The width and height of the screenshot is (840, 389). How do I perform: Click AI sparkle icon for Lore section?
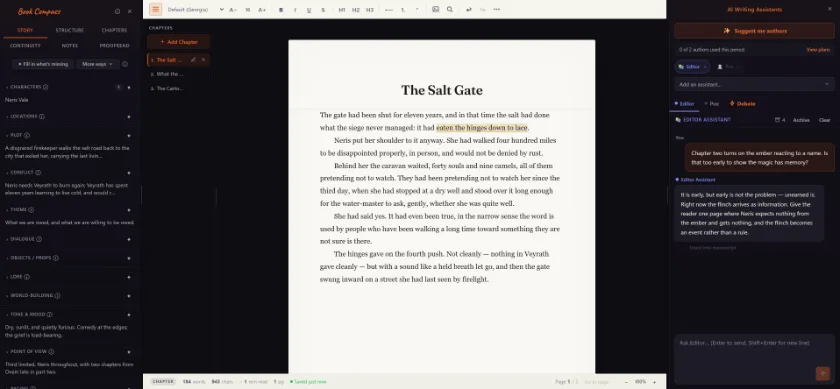pos(129,277)
